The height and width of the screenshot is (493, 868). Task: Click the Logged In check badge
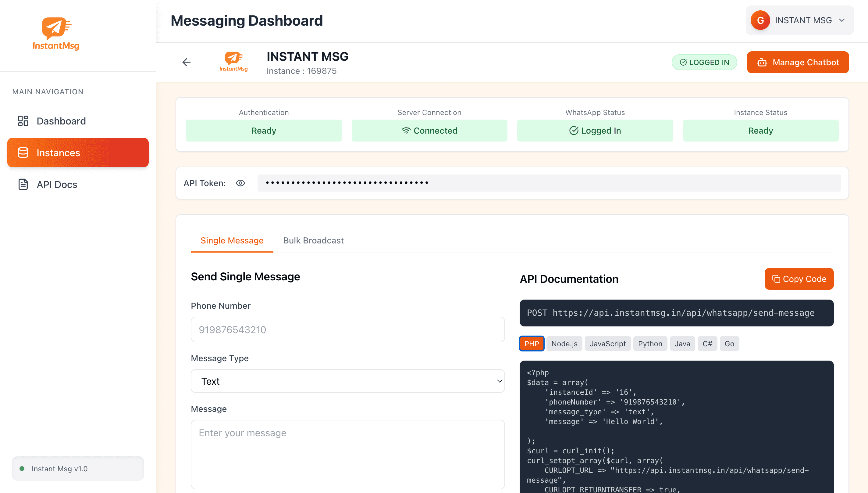tap(704, 62)
